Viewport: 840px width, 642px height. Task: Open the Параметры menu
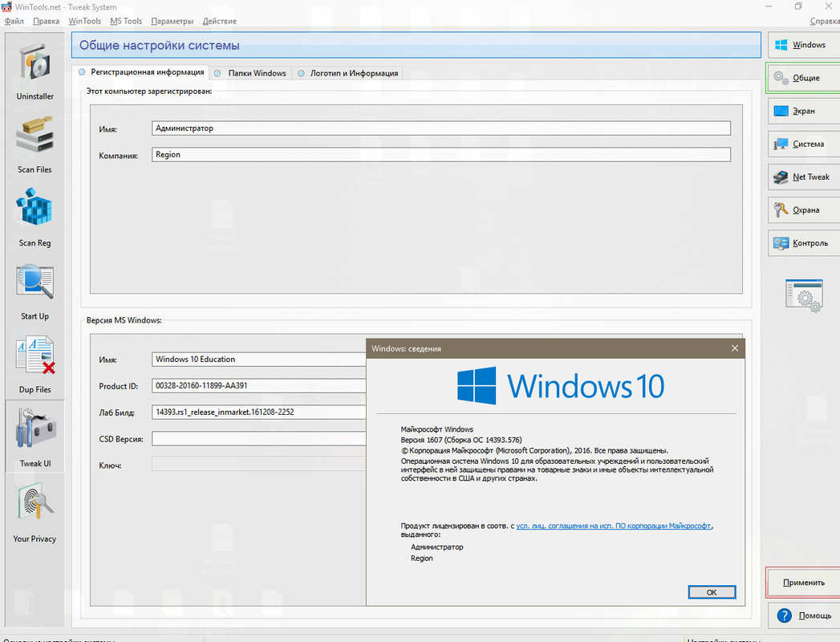(172, 21)
